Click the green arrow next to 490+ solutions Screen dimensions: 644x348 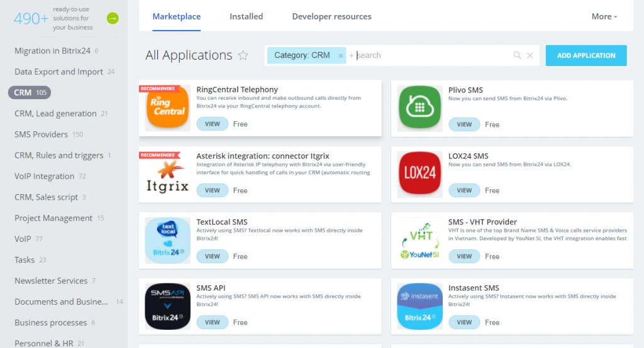pos(113,18)
